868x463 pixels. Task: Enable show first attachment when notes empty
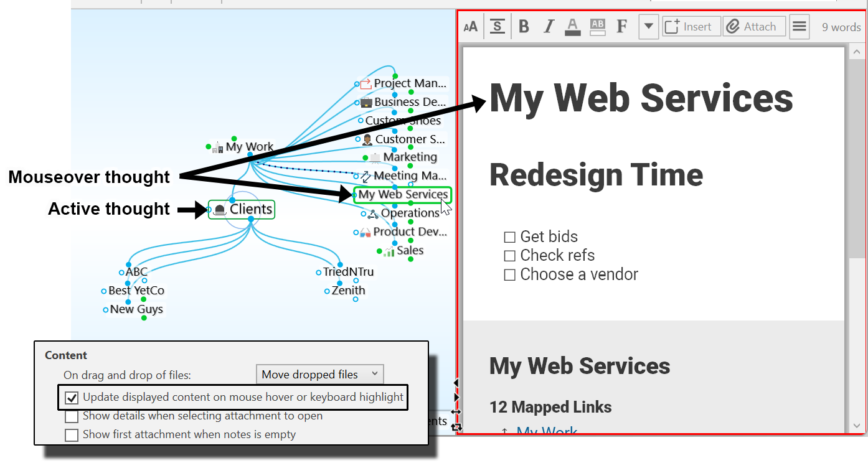pyautogui.click(x=72, y=435)
